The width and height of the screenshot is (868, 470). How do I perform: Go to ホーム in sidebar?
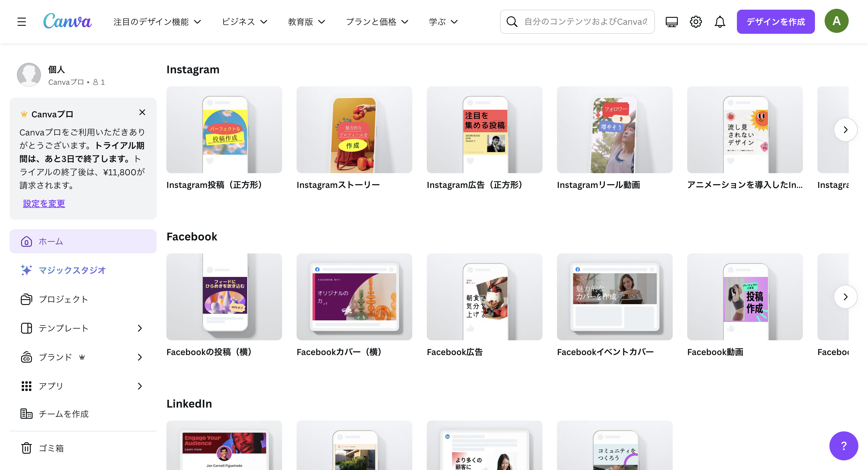[83, 241]
